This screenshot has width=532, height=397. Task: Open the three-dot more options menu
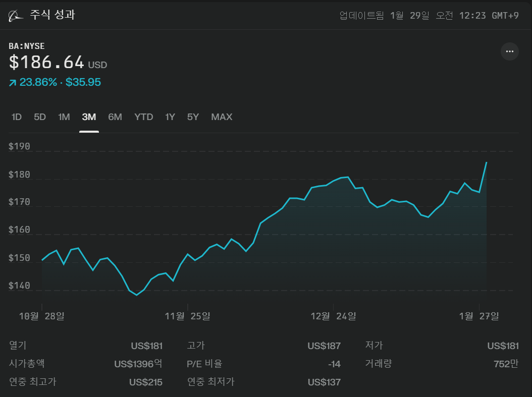510,51
